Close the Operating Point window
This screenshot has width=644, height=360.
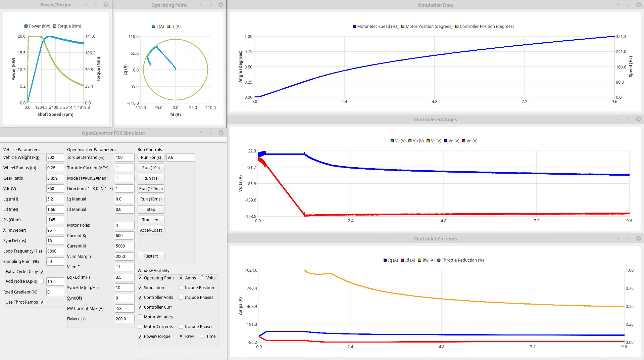(x=220, y=5)
